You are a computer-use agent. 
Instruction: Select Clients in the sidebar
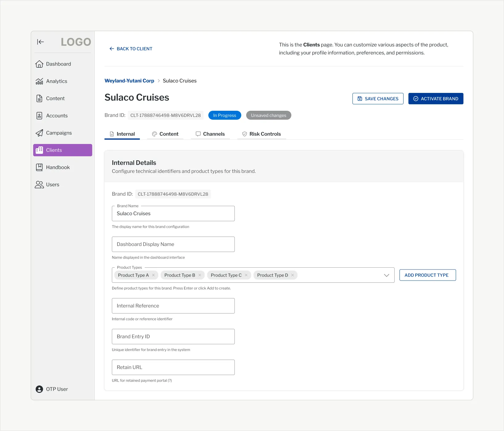point(63,150)
